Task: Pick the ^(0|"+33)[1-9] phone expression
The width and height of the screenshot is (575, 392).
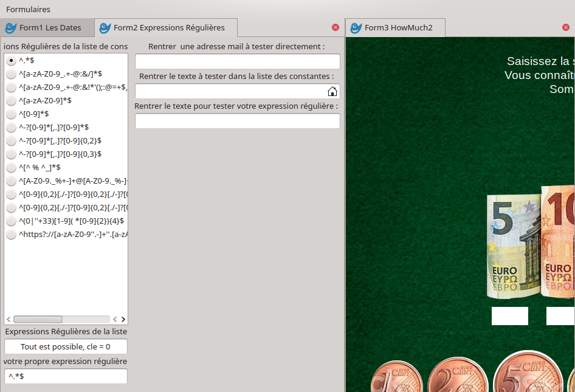Action: 11,221
